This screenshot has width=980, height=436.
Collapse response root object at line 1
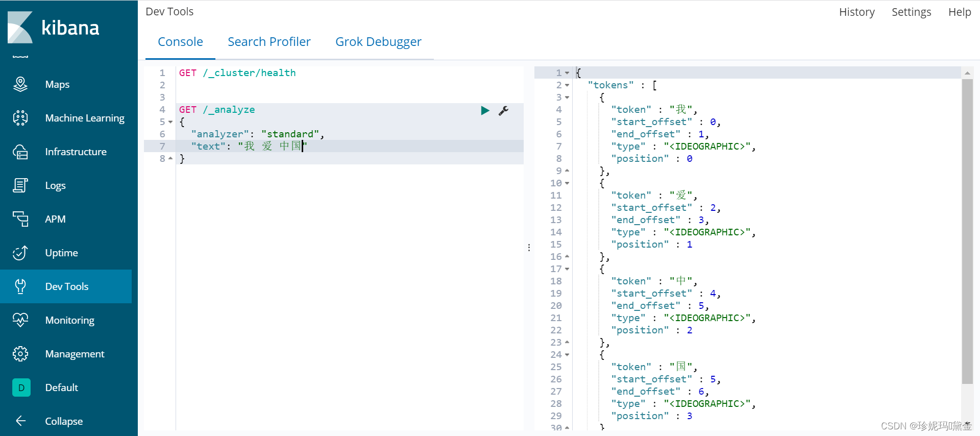(567, 73)
